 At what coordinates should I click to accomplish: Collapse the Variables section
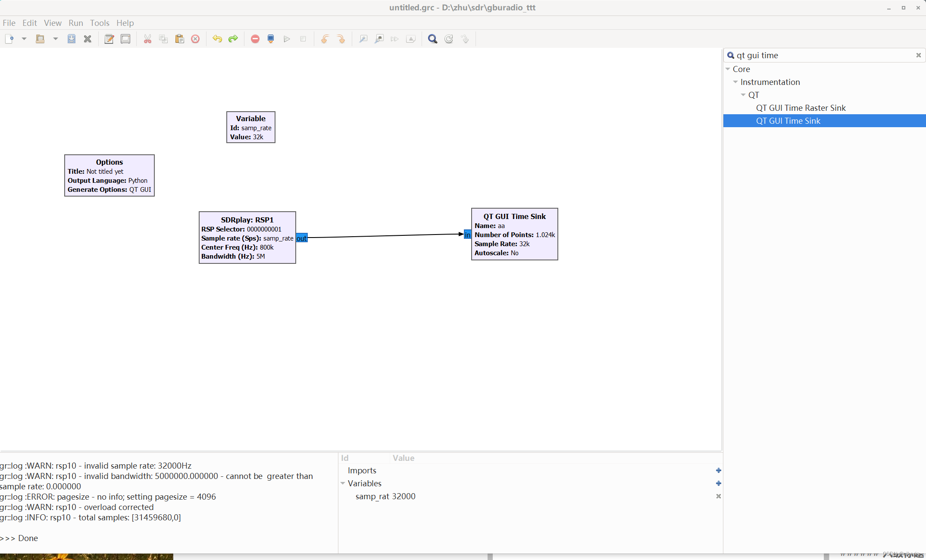coord(343,483)
